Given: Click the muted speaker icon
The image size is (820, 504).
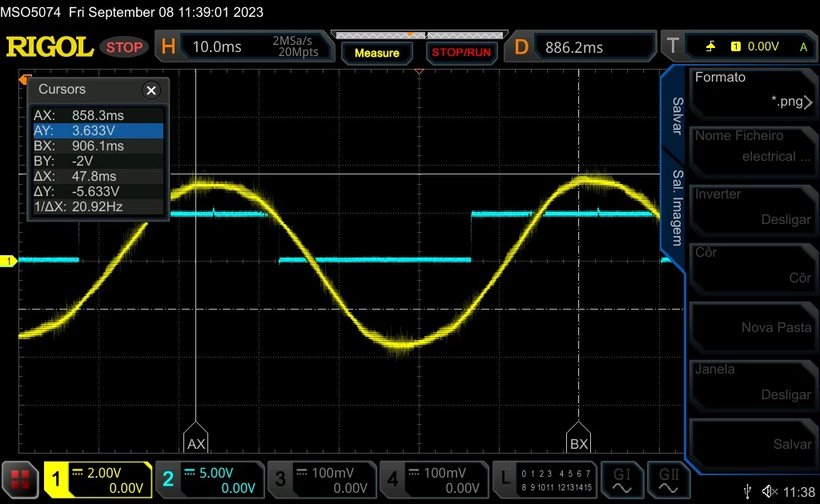Looking at the screenshot, I should point(770,491).
